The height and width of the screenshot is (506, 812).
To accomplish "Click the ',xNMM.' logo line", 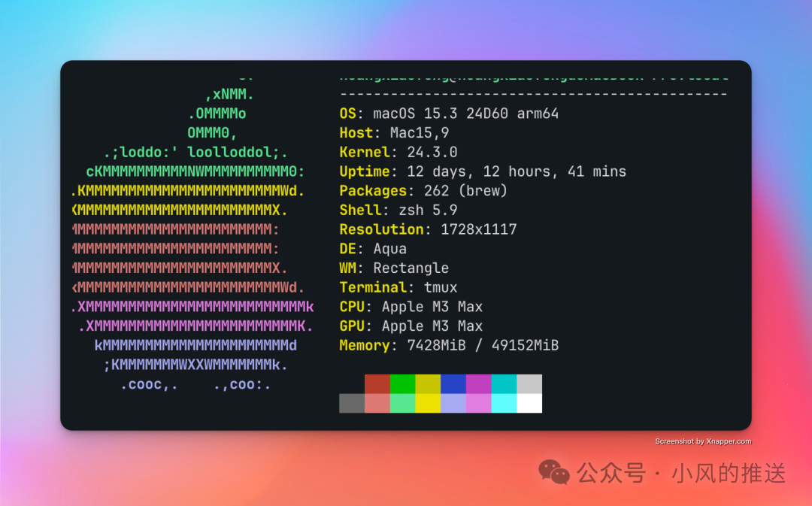I will coord(230,94).
